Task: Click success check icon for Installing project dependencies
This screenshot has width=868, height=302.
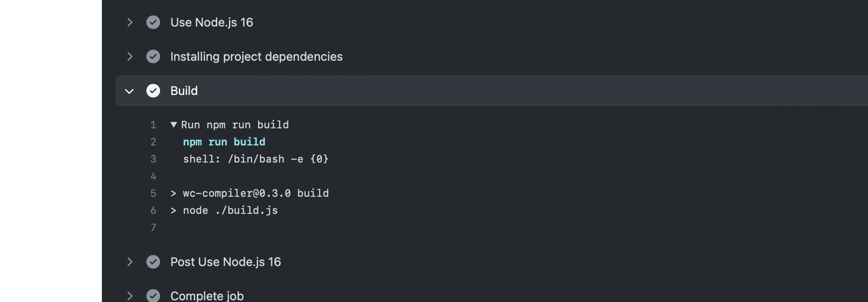Action: [x=153, y=56]
